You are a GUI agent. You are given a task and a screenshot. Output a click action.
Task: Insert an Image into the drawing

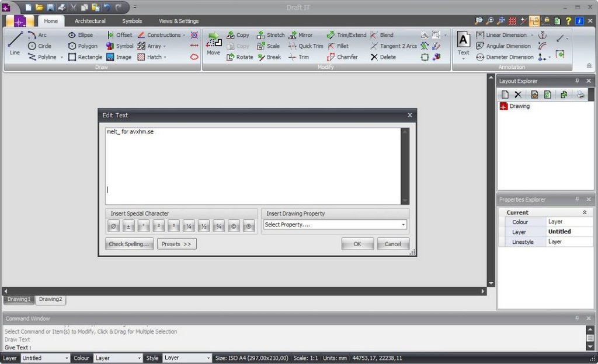point(119,57)
